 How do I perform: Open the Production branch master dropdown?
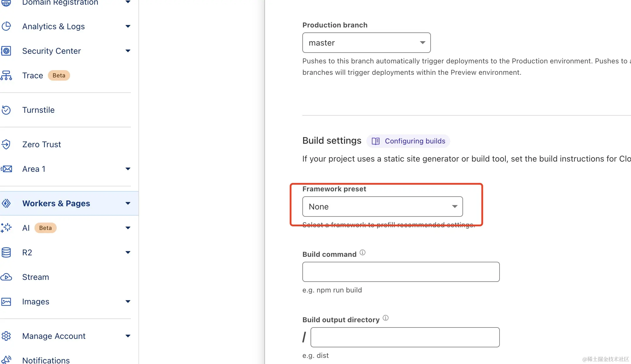pos(366,43)
